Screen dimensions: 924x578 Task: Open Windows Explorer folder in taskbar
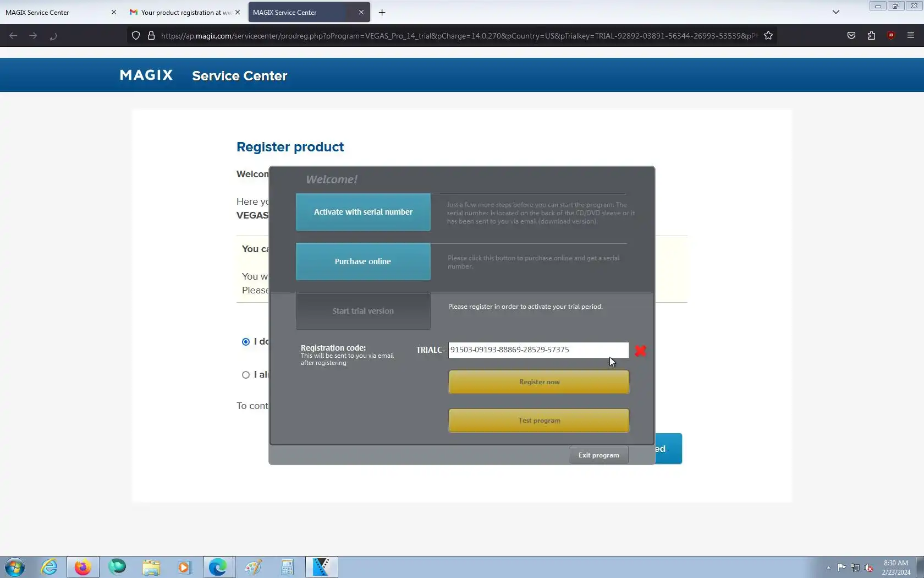151,567
